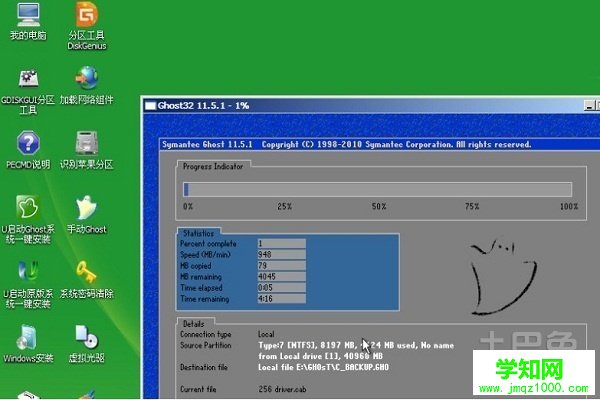The height and width of the screenshot is (400, 600).
Task: Click the MB copied value 79
Action: coord(282,266)
